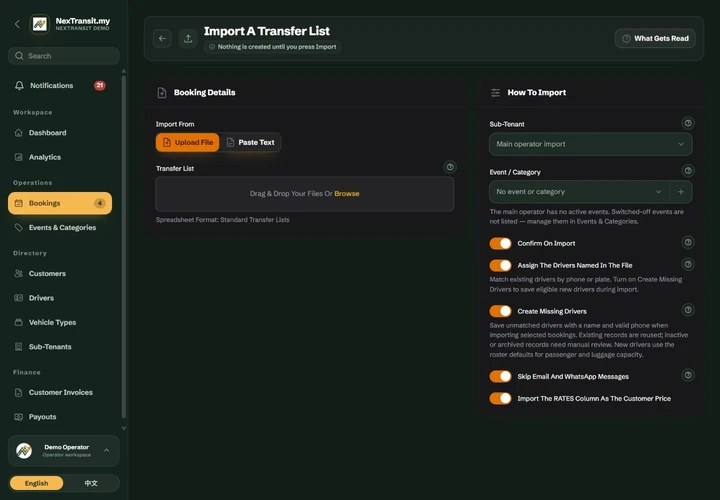The width and height of the screenshot is (720, 500).
Task: Switch language to 中文
Action: pyautogui.click(x=91, y=483)
